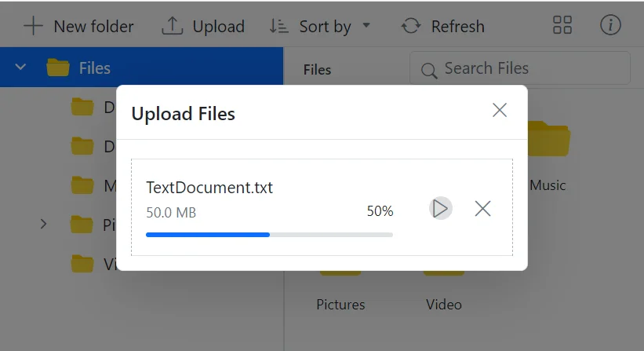Select the Files root folder in tree
The height and width of the screenshot is (351, 644).
click(94, 68)
